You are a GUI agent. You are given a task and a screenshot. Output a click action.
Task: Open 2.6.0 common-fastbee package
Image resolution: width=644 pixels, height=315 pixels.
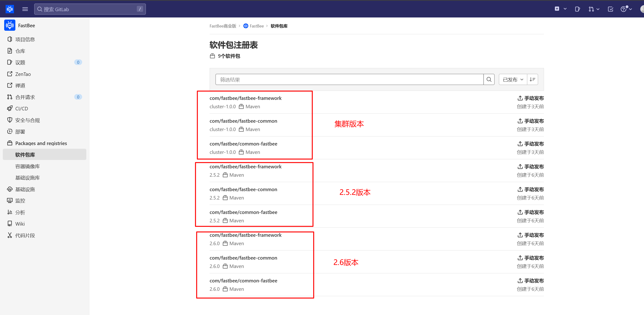(x=243, y=281)
